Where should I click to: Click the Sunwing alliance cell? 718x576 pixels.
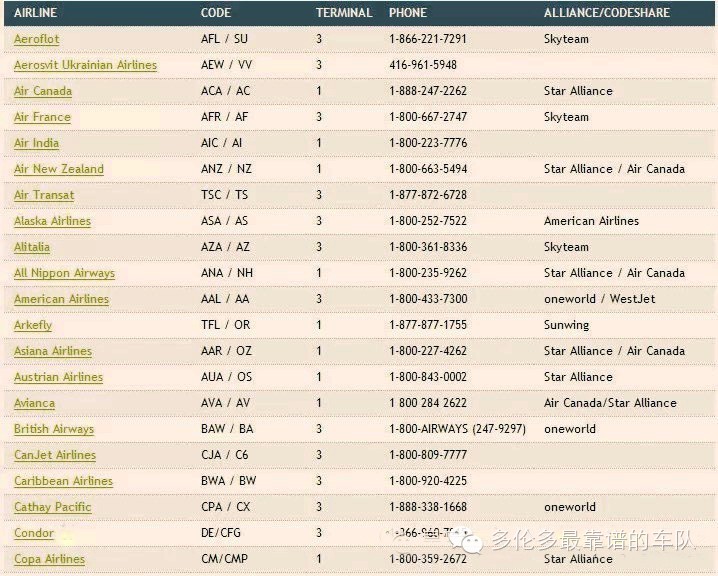point(566,325)
